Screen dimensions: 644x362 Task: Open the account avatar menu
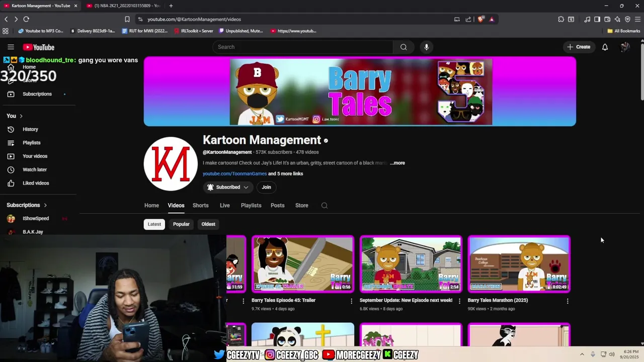[625, 47]
